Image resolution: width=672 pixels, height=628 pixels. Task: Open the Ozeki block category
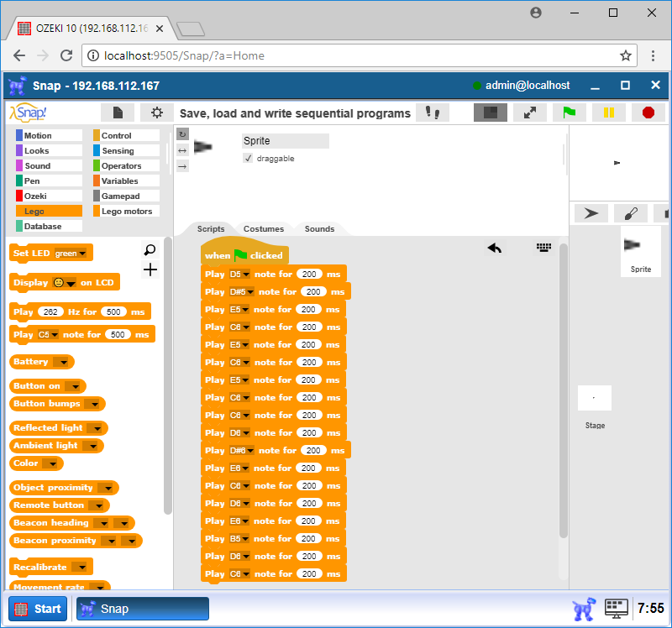pos(49,196)
